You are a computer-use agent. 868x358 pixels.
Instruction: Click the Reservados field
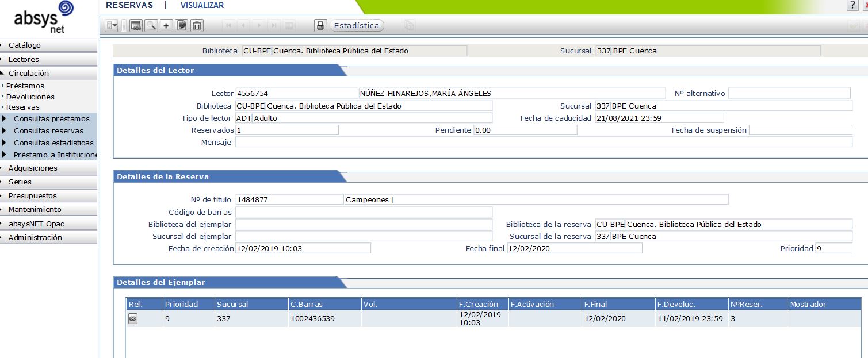[286, 130]
